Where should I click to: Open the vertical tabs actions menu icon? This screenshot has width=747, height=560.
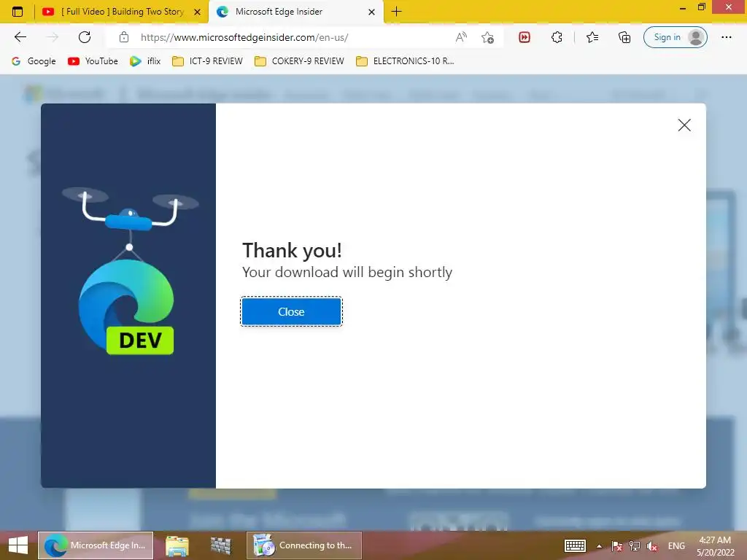coord(18,12)
